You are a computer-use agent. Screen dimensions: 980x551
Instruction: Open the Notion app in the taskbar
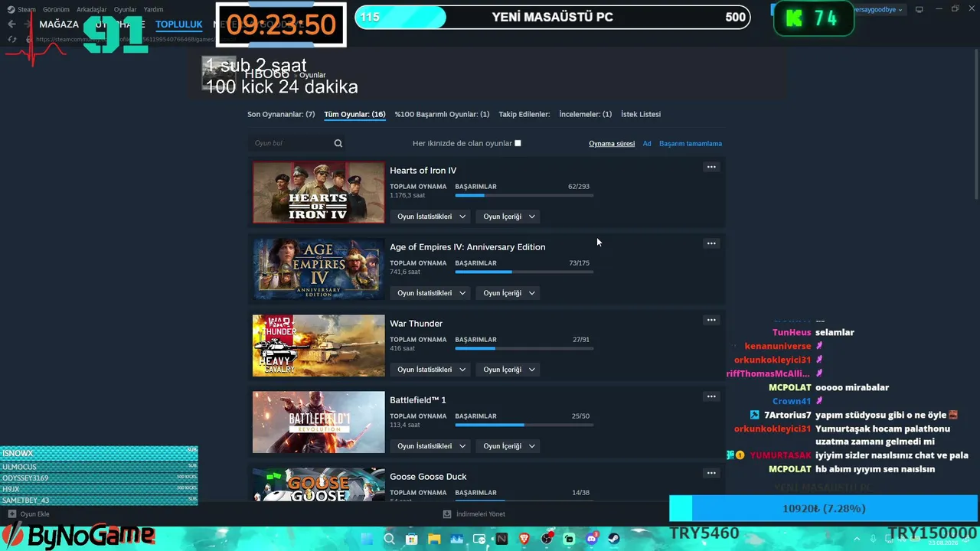point(501,539)
